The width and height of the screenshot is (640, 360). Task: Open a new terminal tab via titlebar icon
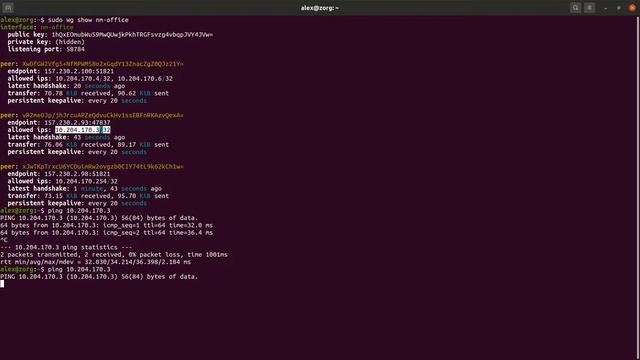pos(8,8)
